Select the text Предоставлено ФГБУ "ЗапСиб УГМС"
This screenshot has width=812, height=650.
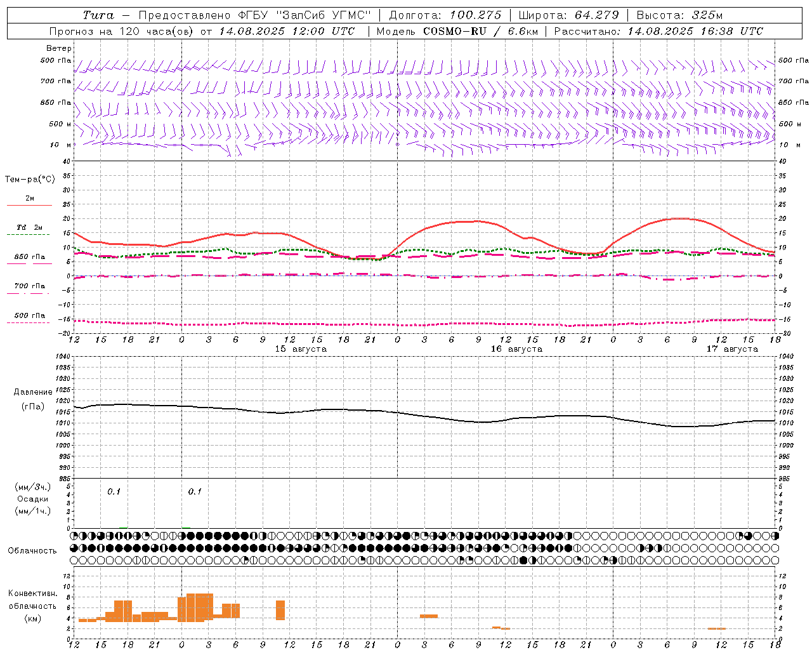pos(255,15)
